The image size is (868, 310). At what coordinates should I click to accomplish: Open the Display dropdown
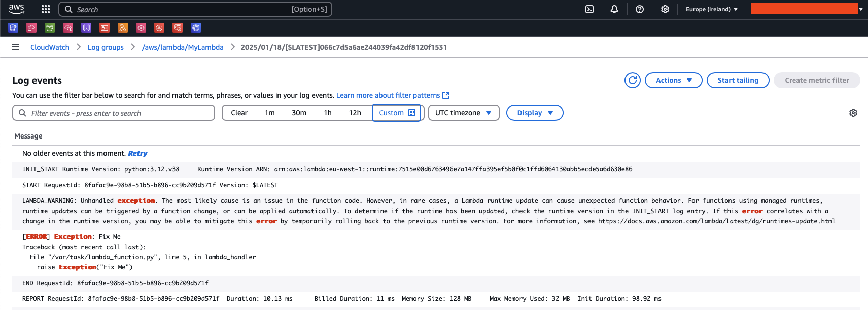[x=535, y=113]
